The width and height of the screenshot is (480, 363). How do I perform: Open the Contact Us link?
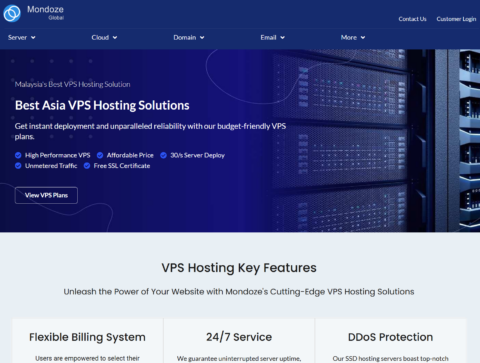pyautogui.click(x=412, y=19)
